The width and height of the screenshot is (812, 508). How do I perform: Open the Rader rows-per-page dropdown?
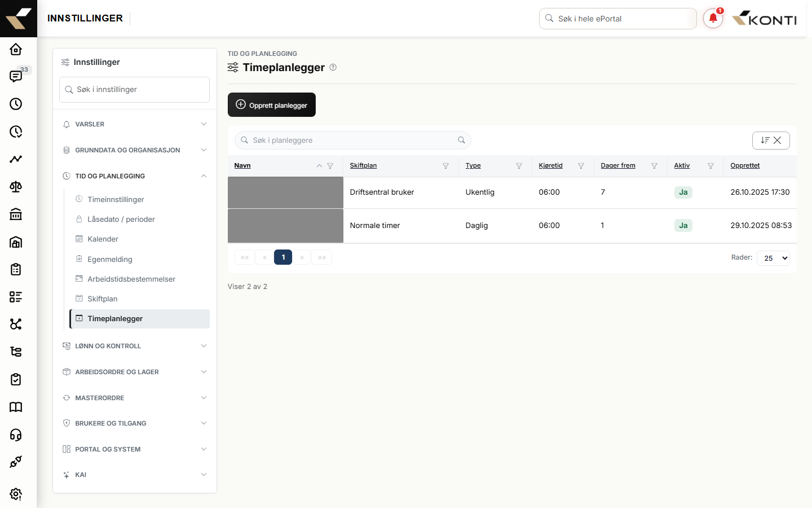point(773,258)
